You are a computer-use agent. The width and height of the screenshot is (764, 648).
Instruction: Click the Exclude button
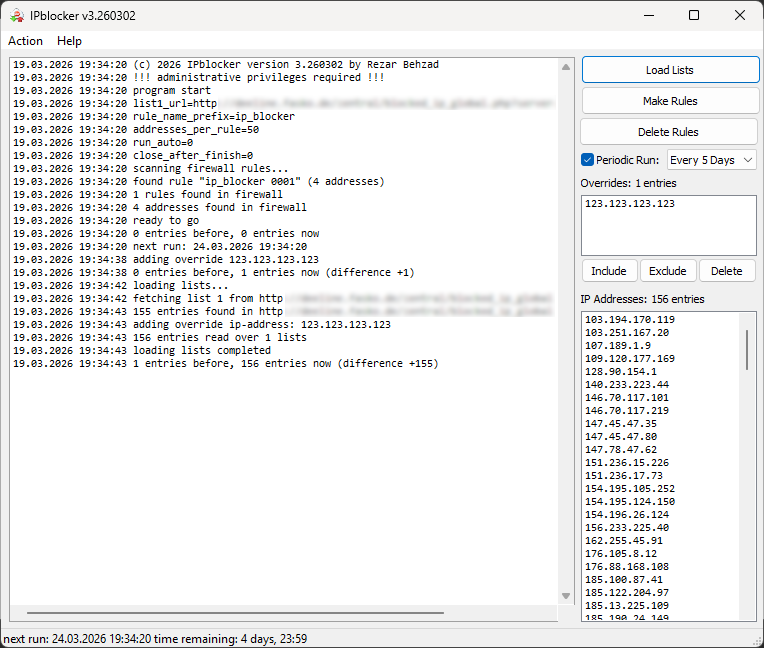[668, 271]
